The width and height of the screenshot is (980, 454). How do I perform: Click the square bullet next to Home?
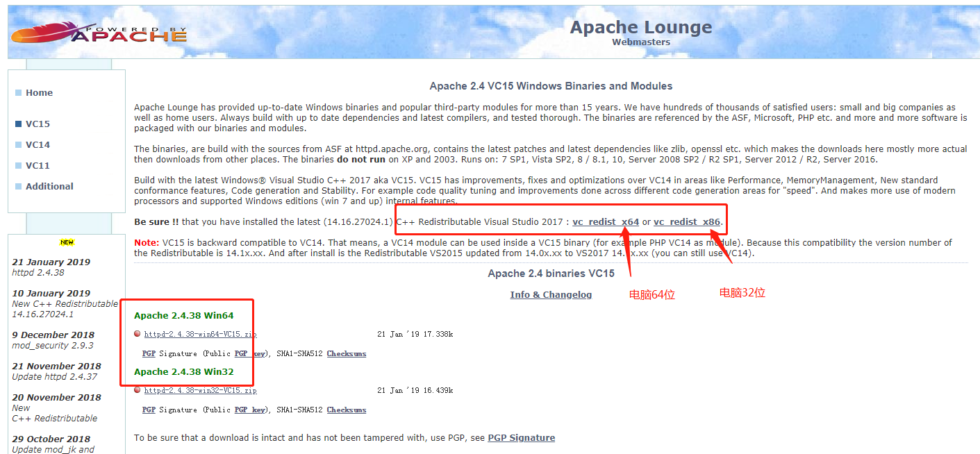19,92
